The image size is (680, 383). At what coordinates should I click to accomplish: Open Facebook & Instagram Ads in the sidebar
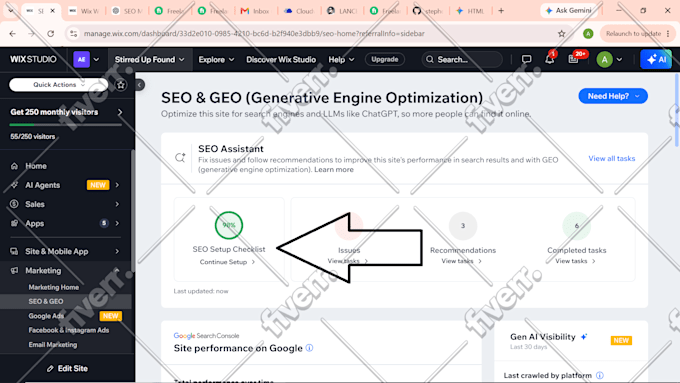pyautogui.click(x=69, y=330)
